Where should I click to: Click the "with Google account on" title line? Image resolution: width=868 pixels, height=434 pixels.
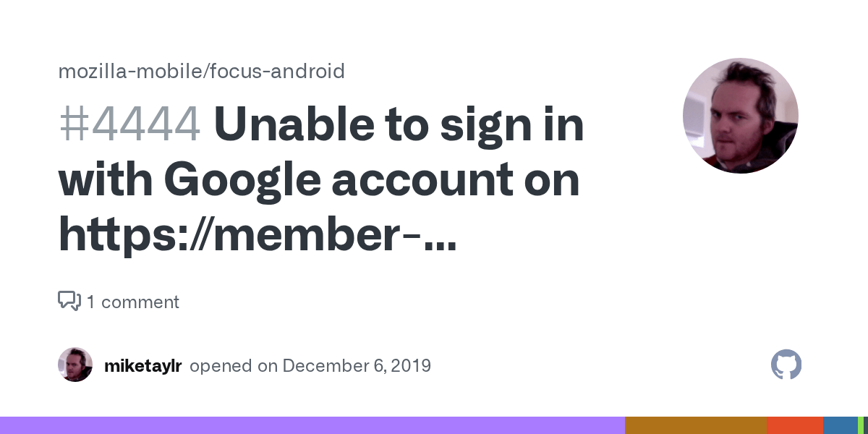click(x=319, y=179)
